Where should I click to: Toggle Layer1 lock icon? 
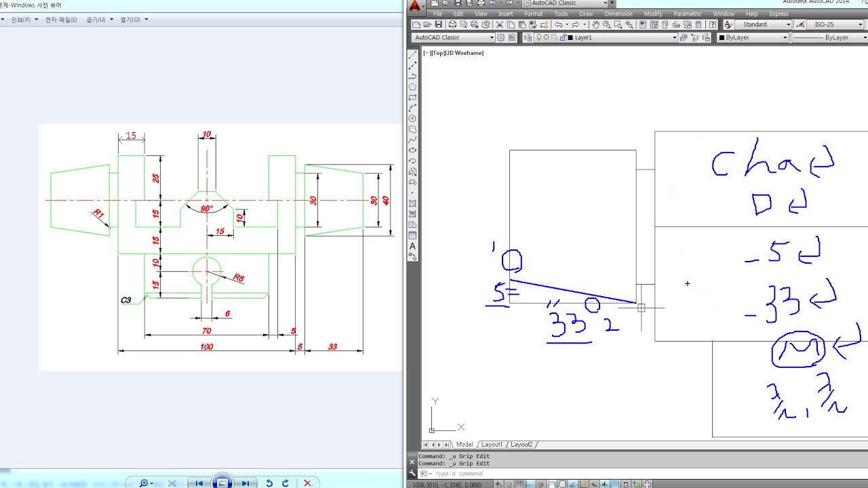[x=562, y=37]
